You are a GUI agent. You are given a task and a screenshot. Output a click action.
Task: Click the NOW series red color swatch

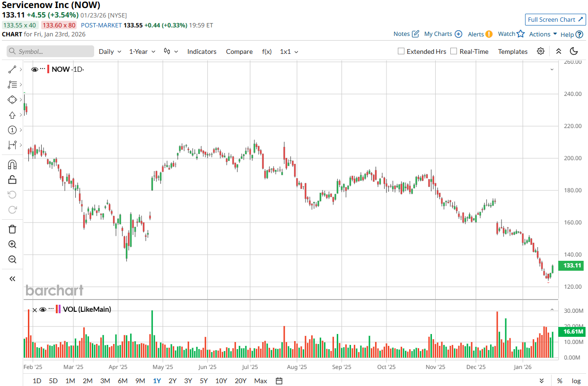pyautogui.click(x=48, y=69)
